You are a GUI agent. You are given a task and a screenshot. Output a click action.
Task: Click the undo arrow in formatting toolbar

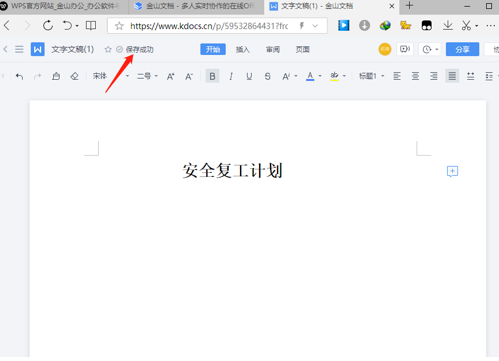click(19, 76)
